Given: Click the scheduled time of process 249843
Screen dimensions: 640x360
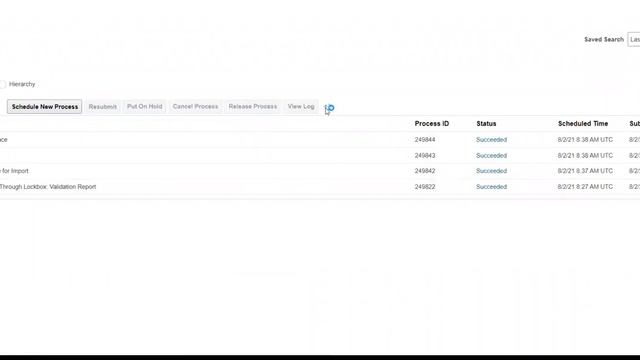Looking at the screenshot, I should (585, 156).
